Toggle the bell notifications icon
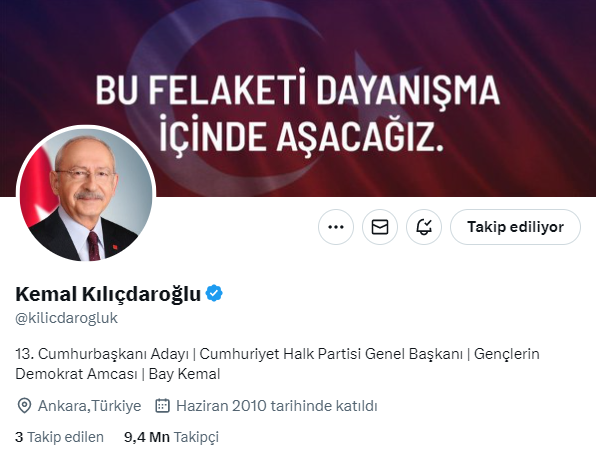Screen dimensions: 596x459 coord(424,227)
